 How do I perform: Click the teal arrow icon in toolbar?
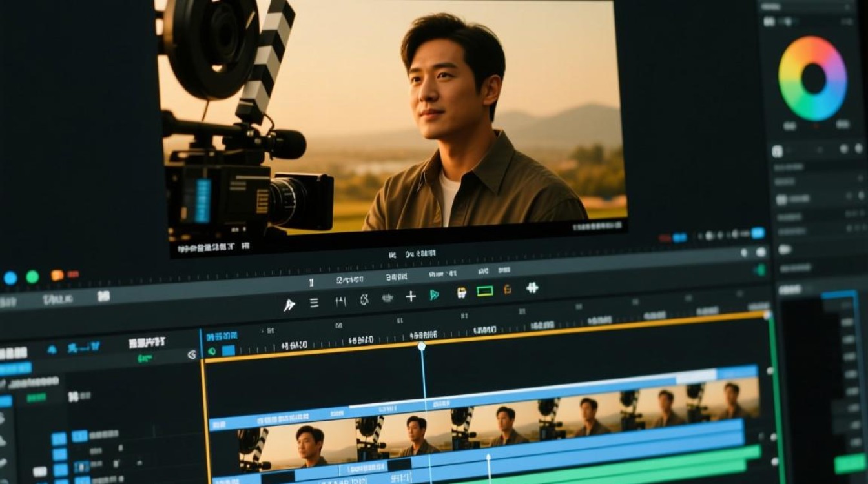click(x=435, y=295)
